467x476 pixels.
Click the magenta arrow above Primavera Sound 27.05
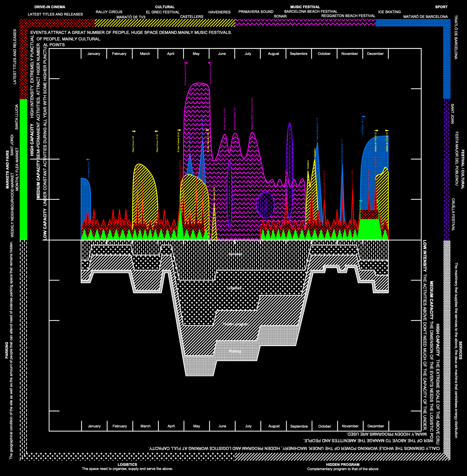click(x=186, y=63)
